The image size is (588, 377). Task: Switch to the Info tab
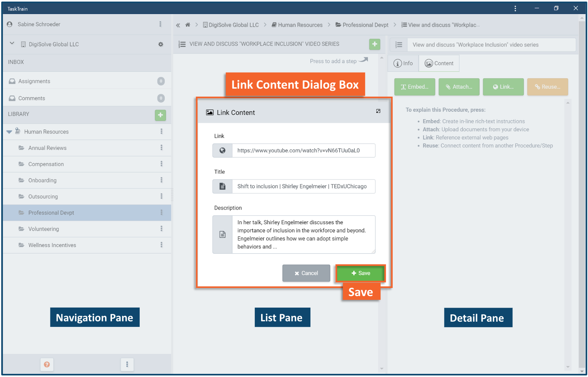403,63
